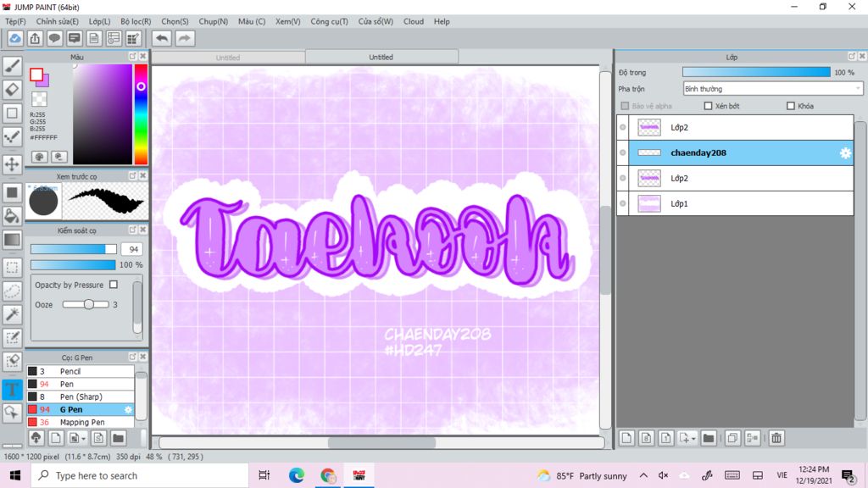Select the Lasso selection tool

coord(12,291)
